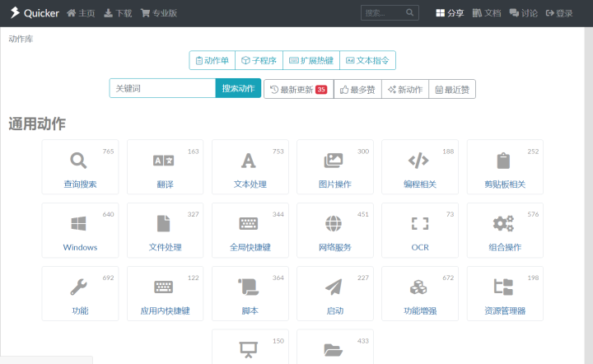Screen dimensions: 593x364
Task: Click the 剪贴板相关 category label
Action: point(505,184)
